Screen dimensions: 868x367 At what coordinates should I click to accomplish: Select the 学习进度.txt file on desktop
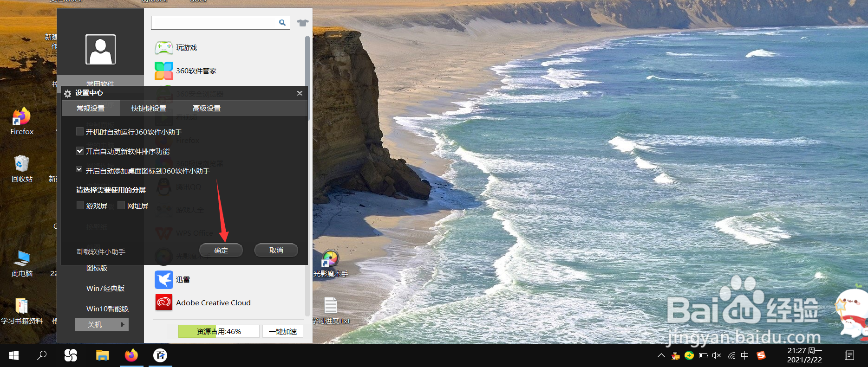click(x=330, y=311)
